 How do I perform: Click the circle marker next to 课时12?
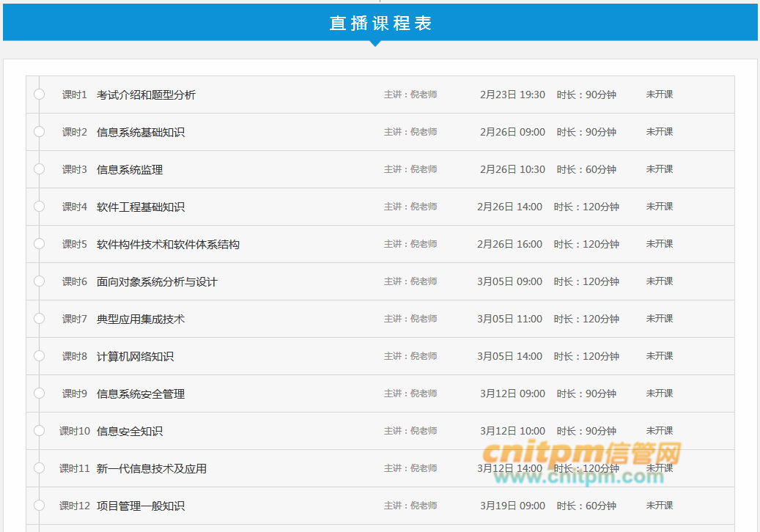click(39, 506)
